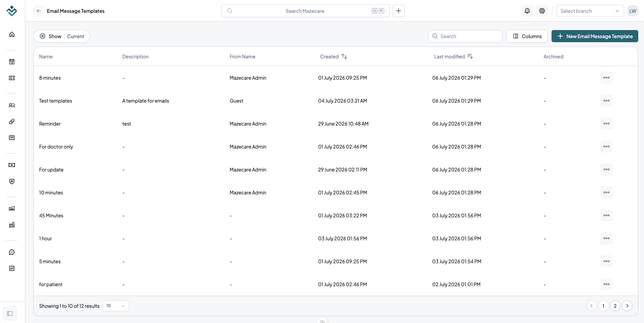Open the mail inbox sidebar icon
644x323 pixels.
pos(12,138)
